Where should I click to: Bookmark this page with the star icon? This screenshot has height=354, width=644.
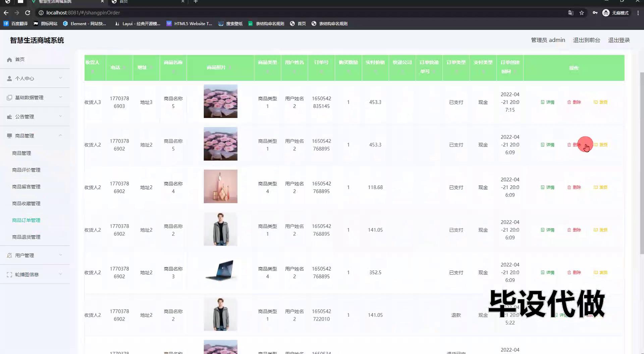(x=582, y=13)
